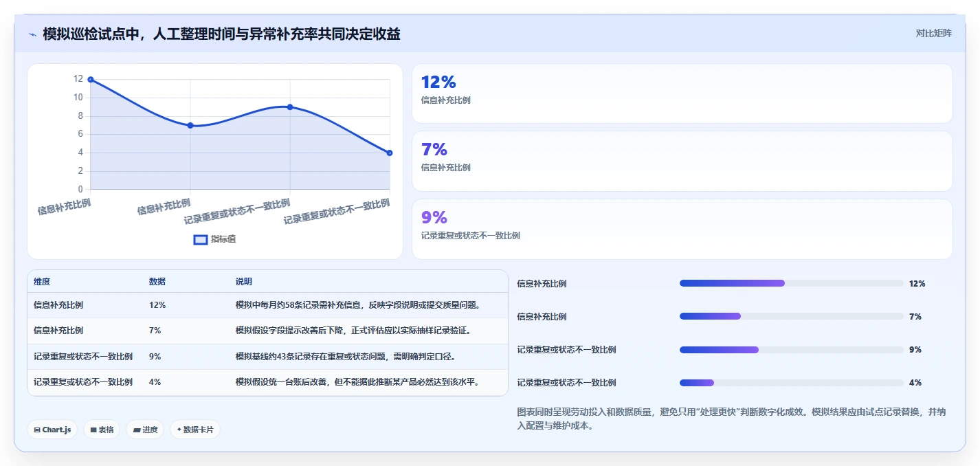980x466 pixels.
Task: Click the y-axis tick label 2
Action: pos(80,171)
